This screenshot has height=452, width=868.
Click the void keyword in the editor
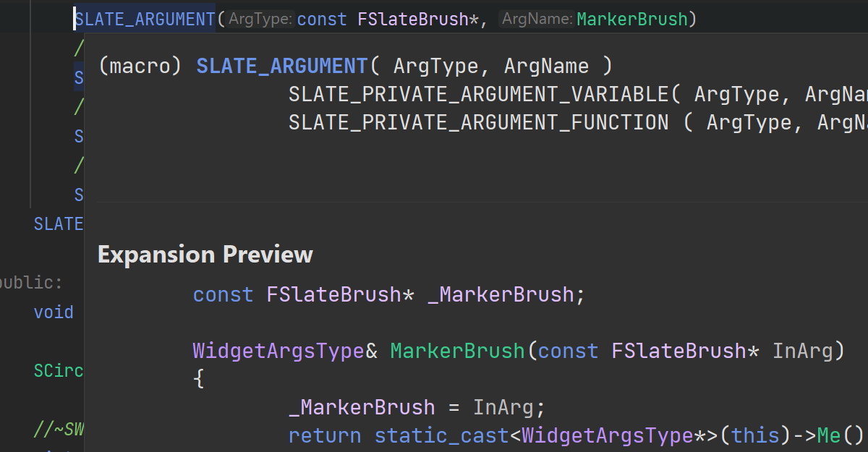(x=54, y=312)
